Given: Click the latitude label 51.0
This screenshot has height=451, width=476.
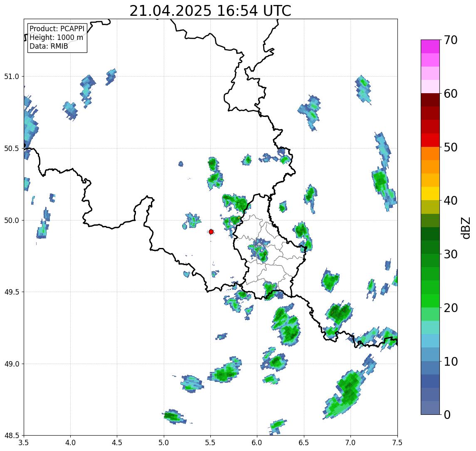Looking at the screenshot, I should [12, 77].
